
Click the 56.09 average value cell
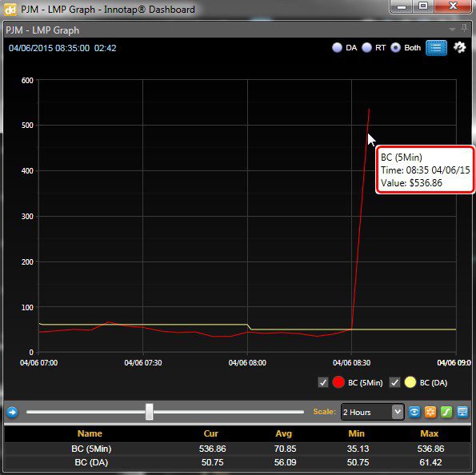[285, 462]
